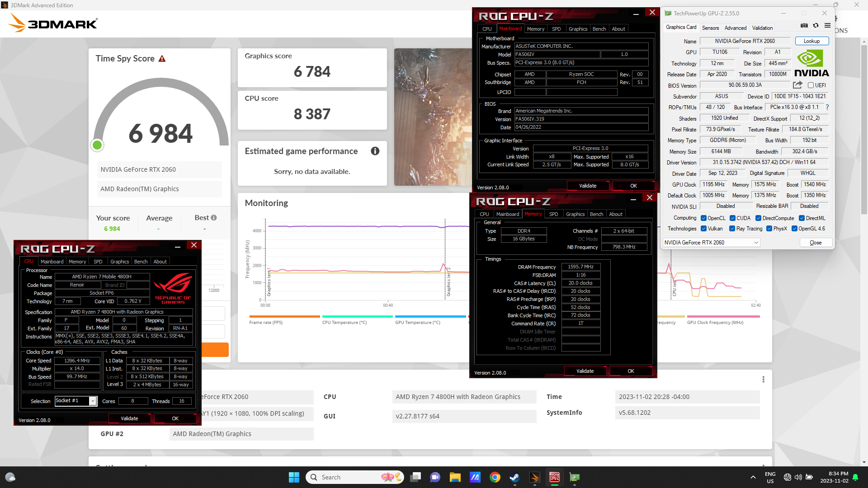Screen dimensions: 868x488
Task: Switch to the GPU-Z taskbar icon
Action: pos(575,477)
